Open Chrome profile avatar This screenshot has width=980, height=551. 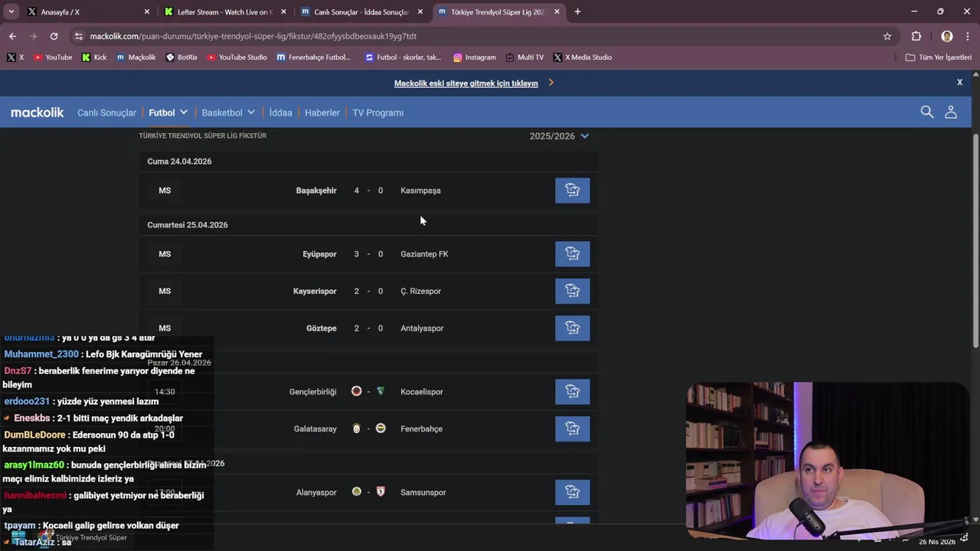coord(947,36)
